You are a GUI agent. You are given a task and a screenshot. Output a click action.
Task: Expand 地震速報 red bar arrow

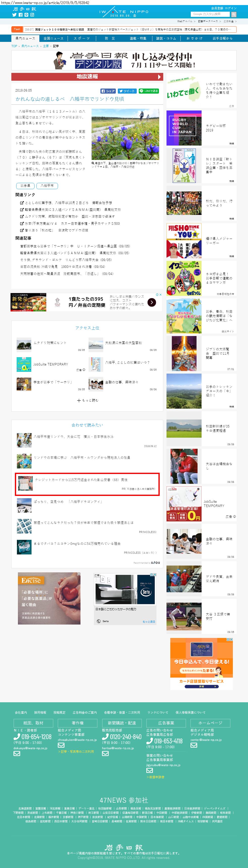(159, 77)
